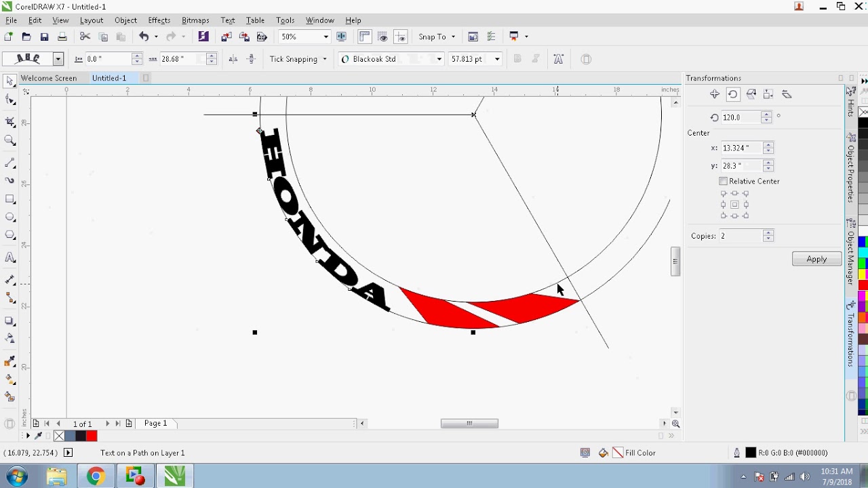This screenshot has height=488, width=868.
Task: Click the Open folder icon
Action: pyautogui.click(x=26, y=37)
